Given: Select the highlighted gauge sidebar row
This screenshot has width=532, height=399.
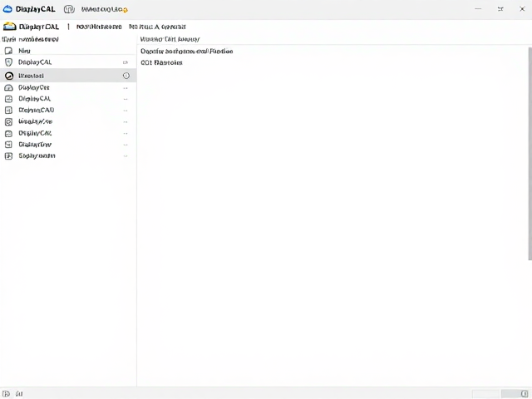Looking at the screenshot, I should tap(68, 76).
